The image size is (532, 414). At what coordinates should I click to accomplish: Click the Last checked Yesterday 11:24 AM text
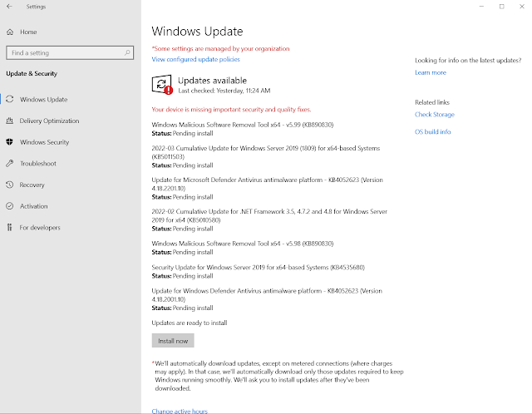tap(224, 91)
